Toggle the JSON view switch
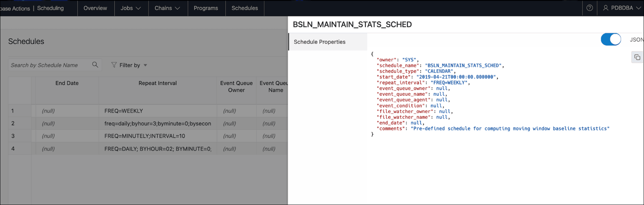The height and width of the screenshot is (205, 644). (611, 40)
